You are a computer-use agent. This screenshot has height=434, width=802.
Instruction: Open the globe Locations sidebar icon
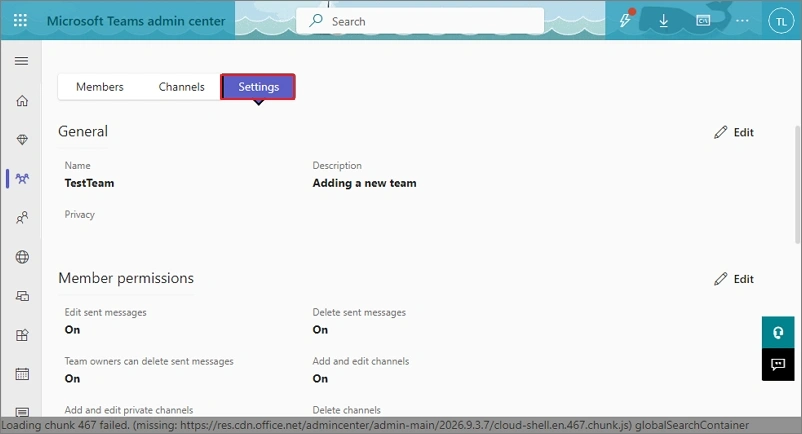[22, 257]
